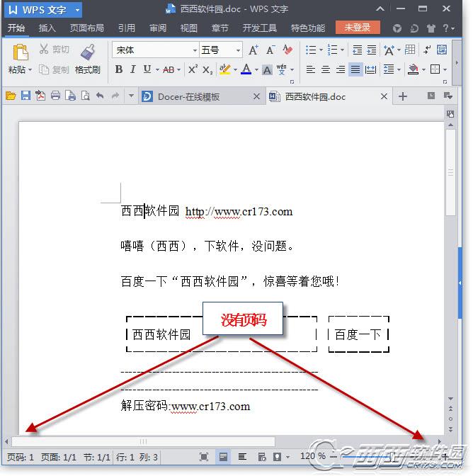Expand highlight color options
This screenshot has height=476, width=473.
click(x=236, y=70)
